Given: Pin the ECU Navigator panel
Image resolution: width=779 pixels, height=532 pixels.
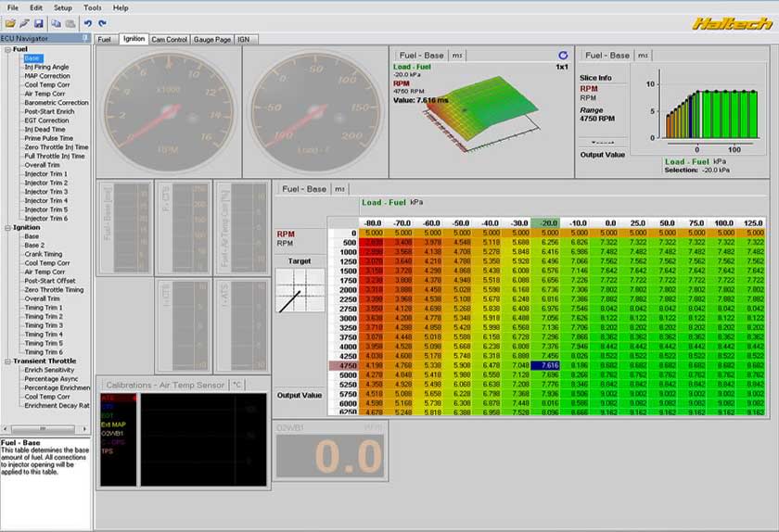Looking at the screenshot, I should (86, 39).
